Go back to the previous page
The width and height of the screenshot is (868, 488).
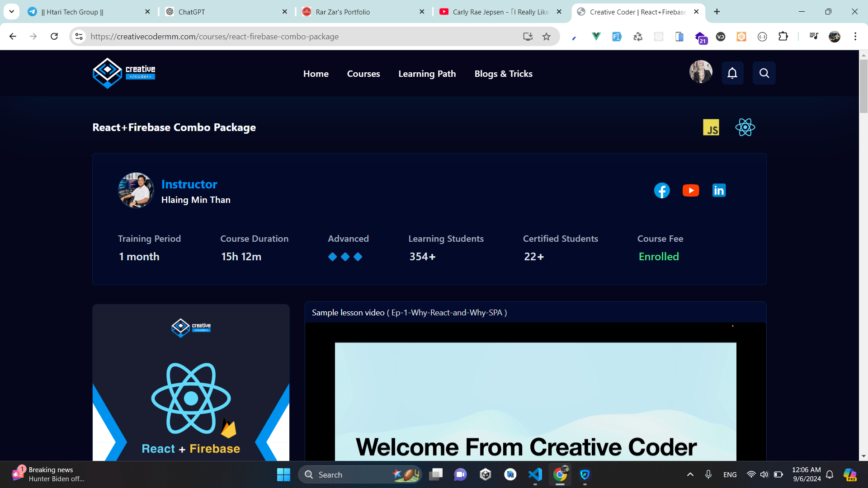(13, 37)
